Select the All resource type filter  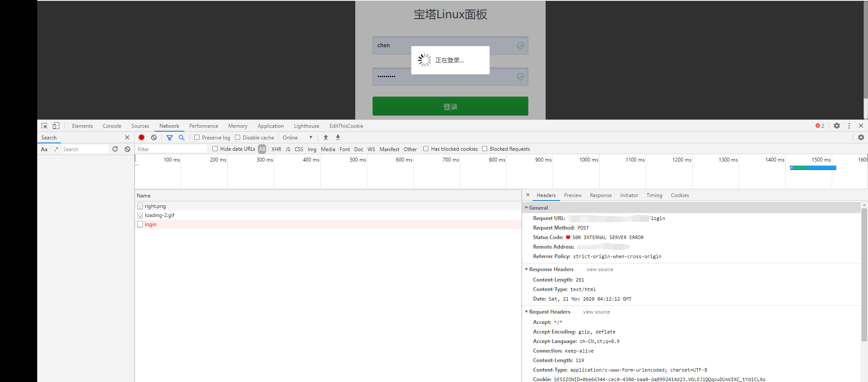tap(262, 149)
